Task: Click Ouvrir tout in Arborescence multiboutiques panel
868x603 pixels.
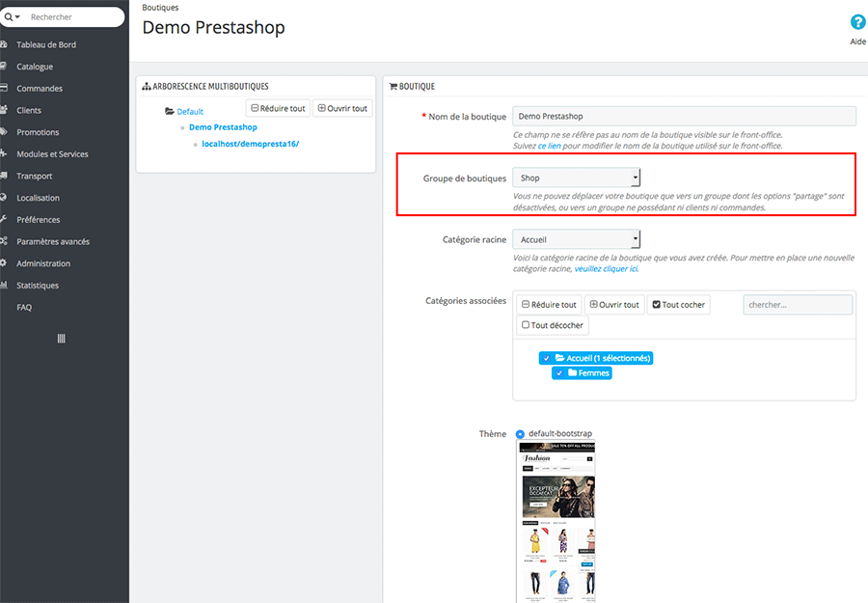Action: coord(342,109)
